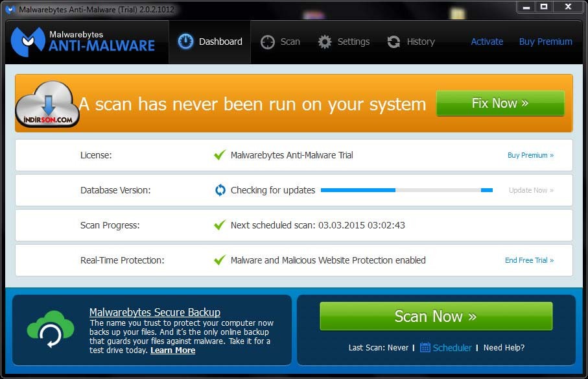The height and width of the screenshot is (379, 588).
Task: Click the Scan crosshair icon
Action: [268, 42]
